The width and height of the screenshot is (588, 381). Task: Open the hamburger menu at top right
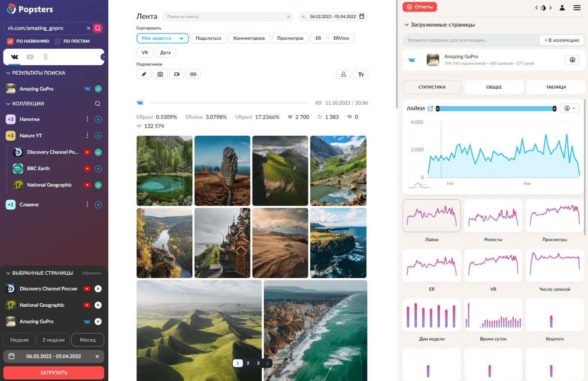(577, 8)
